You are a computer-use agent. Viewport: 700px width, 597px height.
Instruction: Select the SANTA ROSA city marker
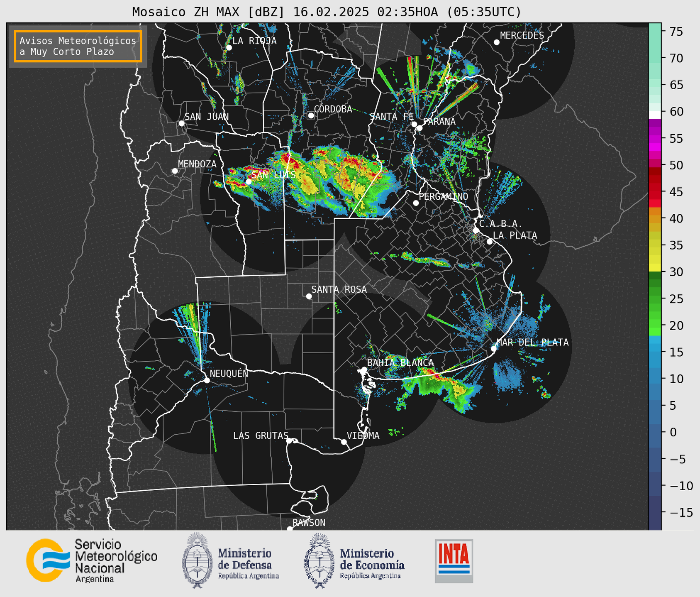309,296
